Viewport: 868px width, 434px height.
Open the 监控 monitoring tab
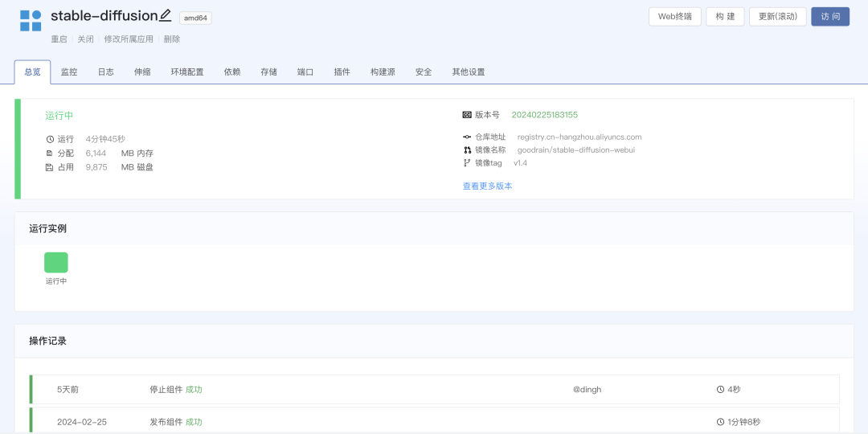[x=69, y=72]
